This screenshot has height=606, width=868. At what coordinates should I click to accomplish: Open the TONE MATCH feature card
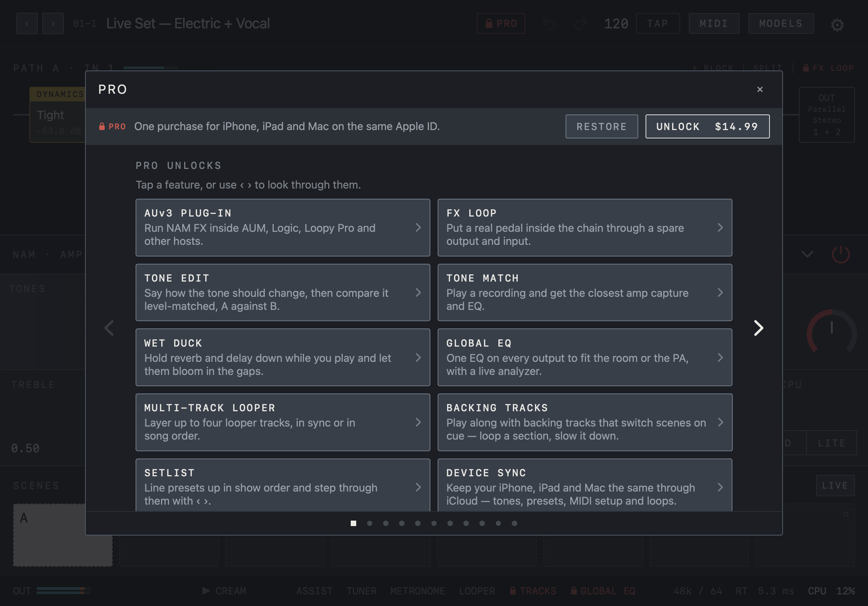[x=584, y=292]
